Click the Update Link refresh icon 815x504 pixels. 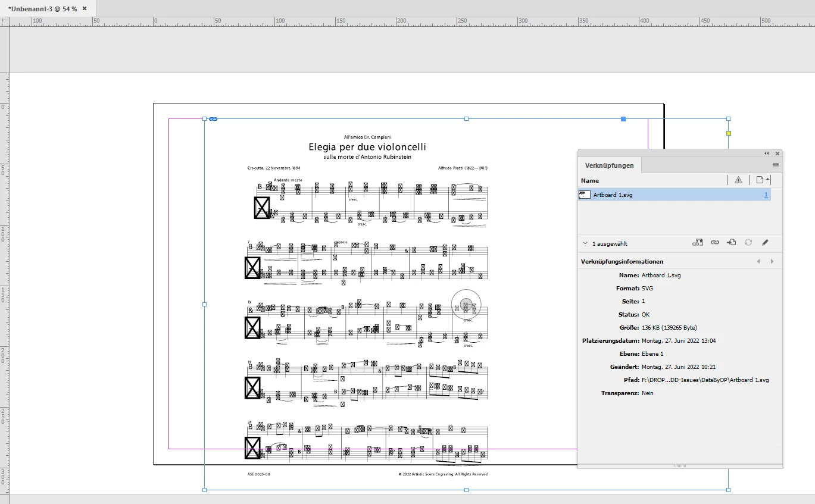point(748,243)
